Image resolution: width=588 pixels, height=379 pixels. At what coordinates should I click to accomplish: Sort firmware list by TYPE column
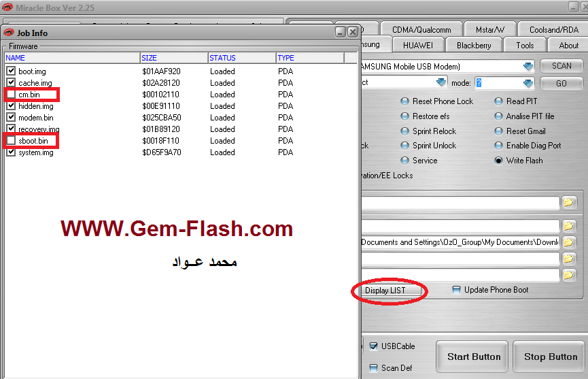point(310,58)
